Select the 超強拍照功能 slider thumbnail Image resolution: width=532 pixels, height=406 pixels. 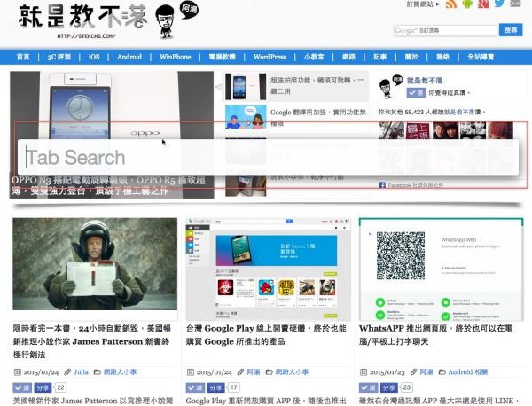click(246, 87)
